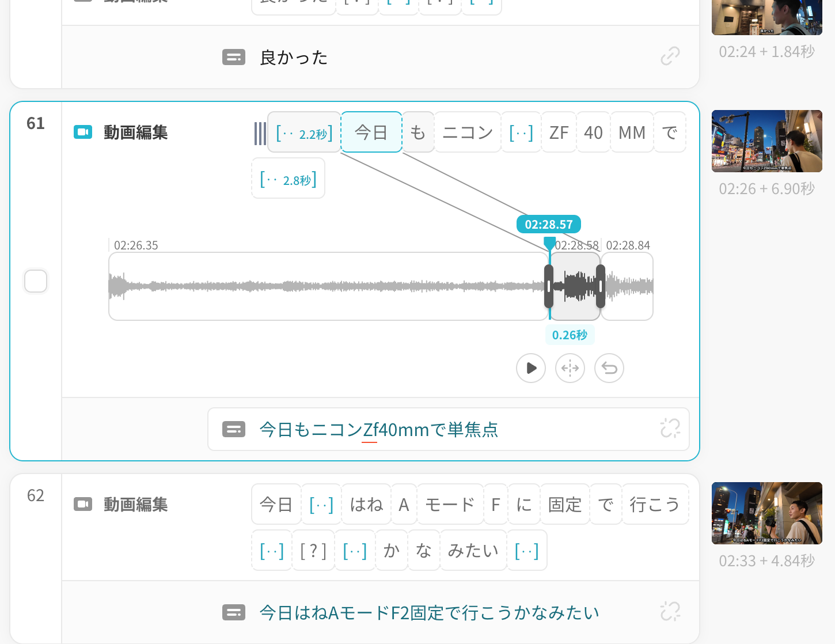The height and width of the screenshot is (644, 835).
Task: Click the link icon beside the 良かった subtitle
Action: pyautogui.click(x=670, y=56)
